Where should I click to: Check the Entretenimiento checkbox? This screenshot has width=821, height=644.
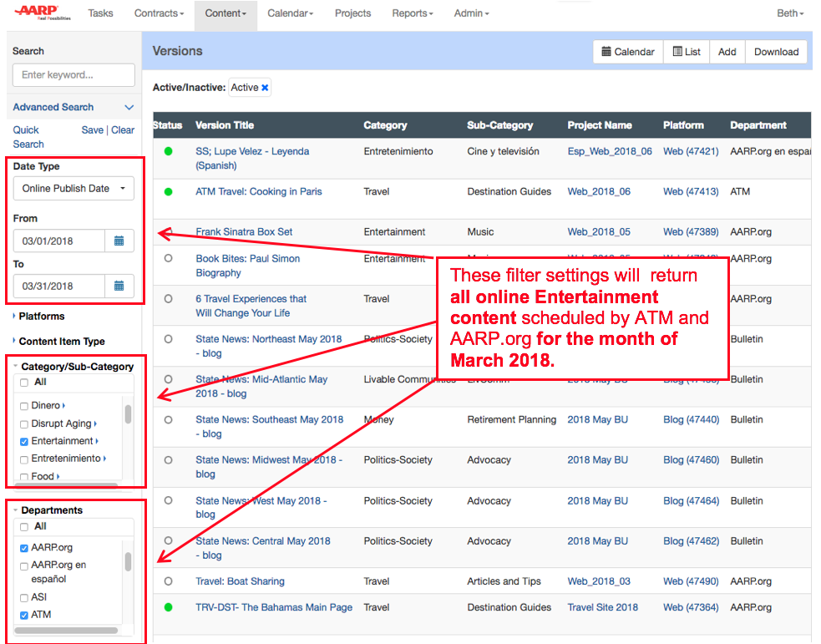(24, 459)
